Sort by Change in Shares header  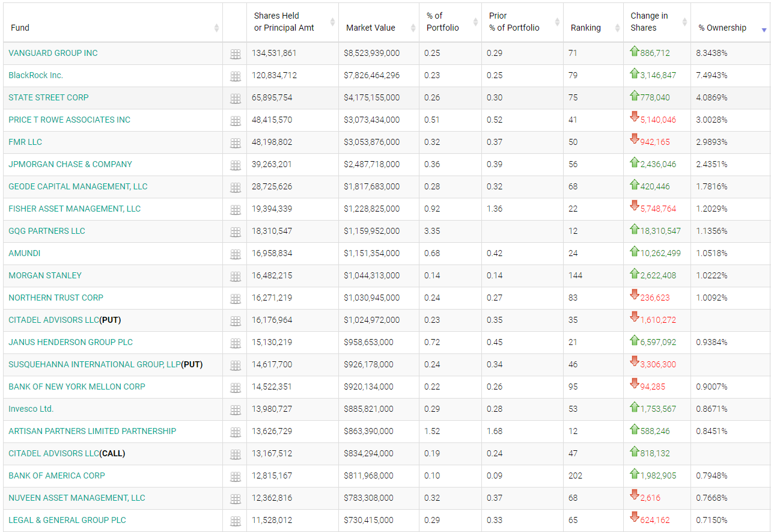pyautogui.click(x=657, y=22)
